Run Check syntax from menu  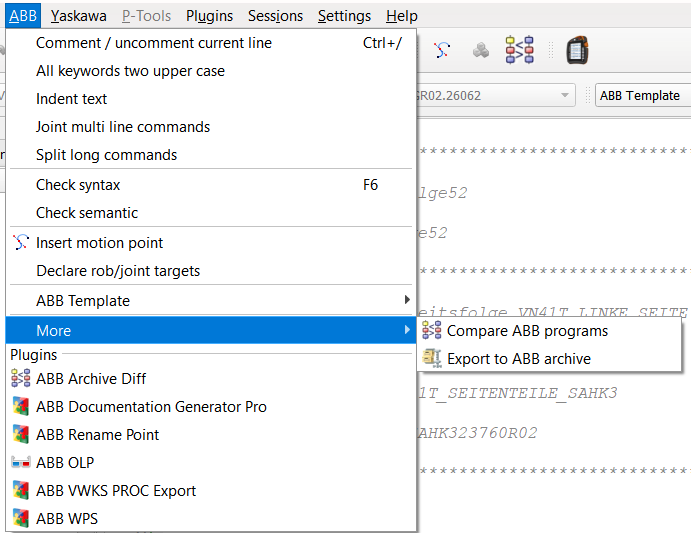click(211, 185)
